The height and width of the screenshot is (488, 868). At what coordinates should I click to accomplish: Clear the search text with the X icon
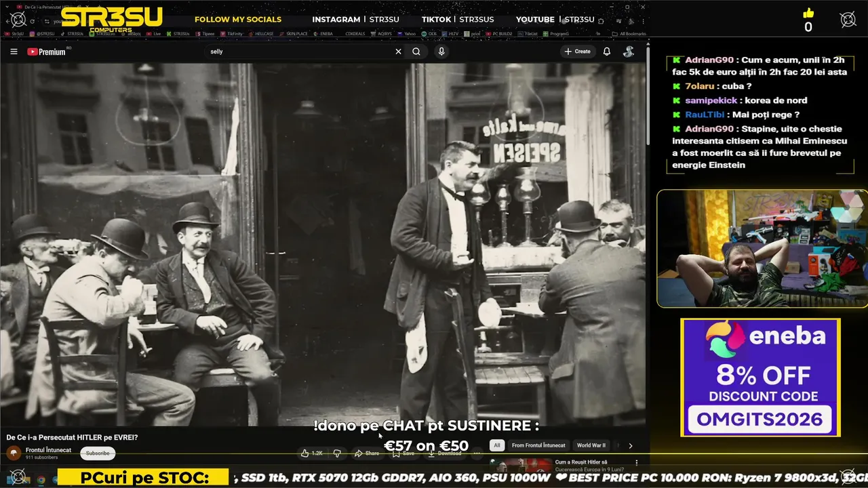coord(398,52)
